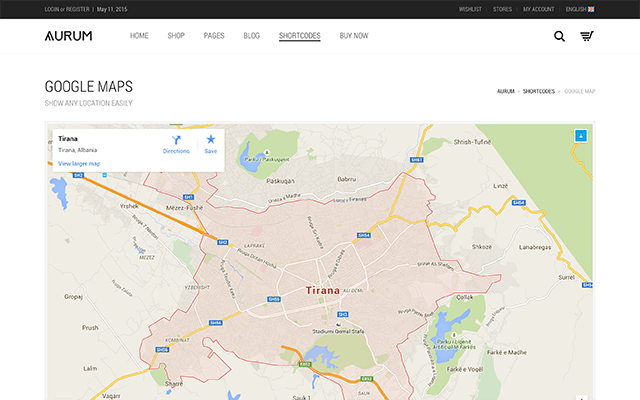Click the Babrru label on map
Viewport: 640px width, 400px height.
coord(347,179)
